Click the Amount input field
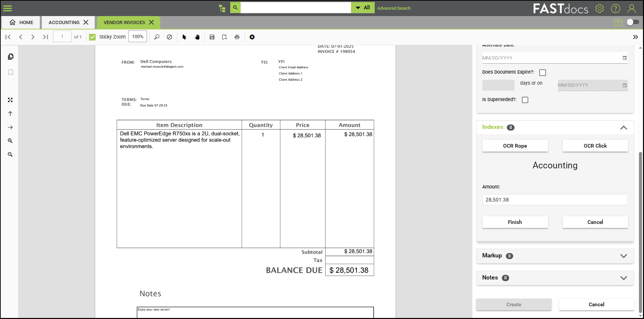The image size is (644, 319). pos(555,200)
